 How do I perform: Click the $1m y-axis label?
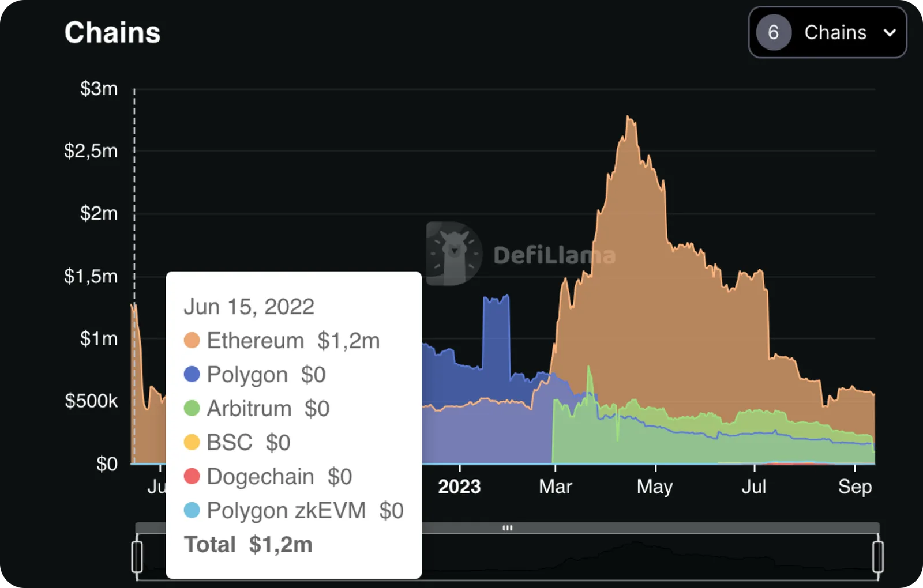[99, 338]
